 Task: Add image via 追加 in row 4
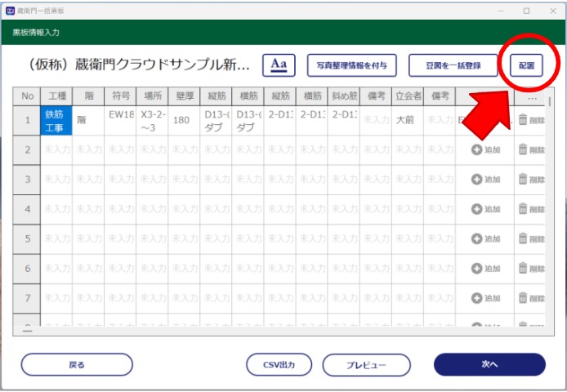coord(485,209)
